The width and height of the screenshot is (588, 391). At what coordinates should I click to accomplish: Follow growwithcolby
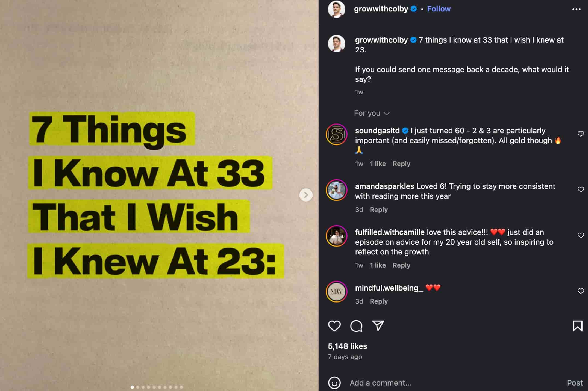pos(439,9)
